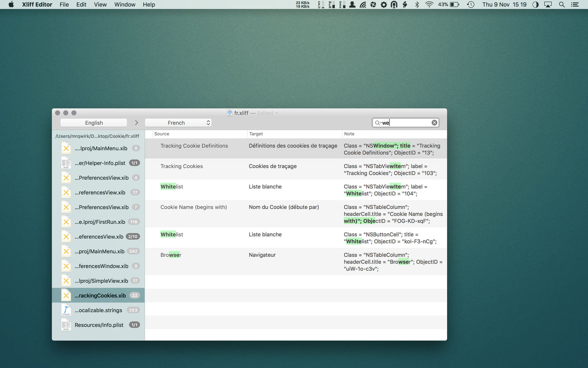Viewport: 588px width, 368px height.
Task: Click the eferencesView.xib icon with badge 2/10
Action: pos(66,237)
